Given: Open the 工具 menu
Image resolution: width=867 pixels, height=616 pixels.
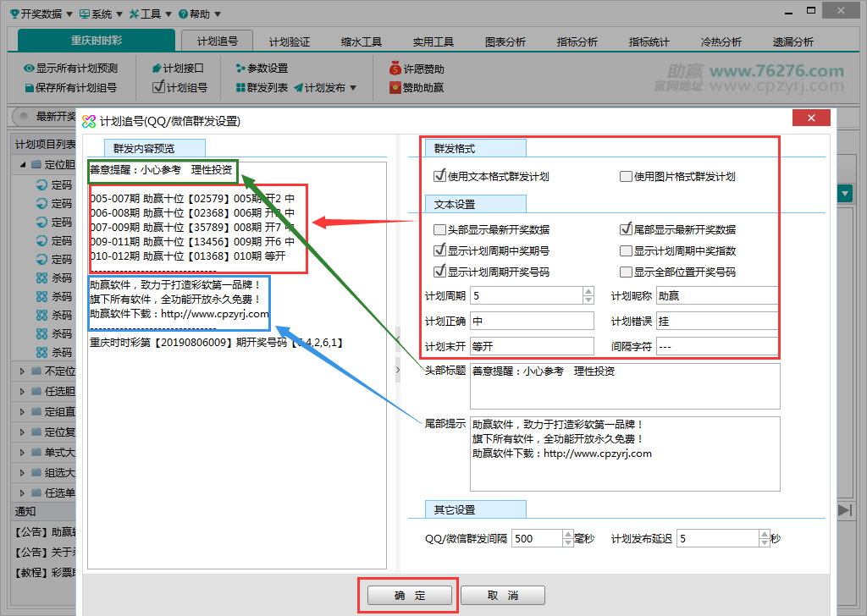Looking at the screenshot, I should tap(151, 13).
